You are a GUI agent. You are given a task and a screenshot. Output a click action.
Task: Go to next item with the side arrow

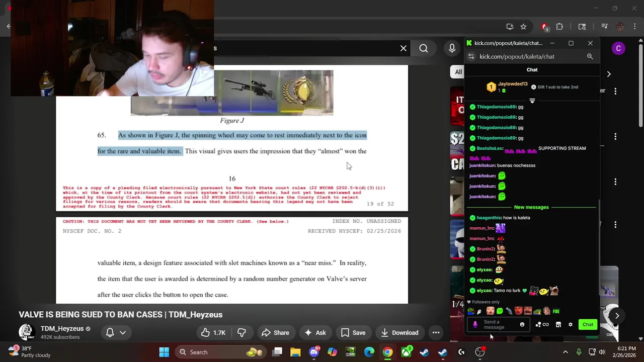(617, 315)
